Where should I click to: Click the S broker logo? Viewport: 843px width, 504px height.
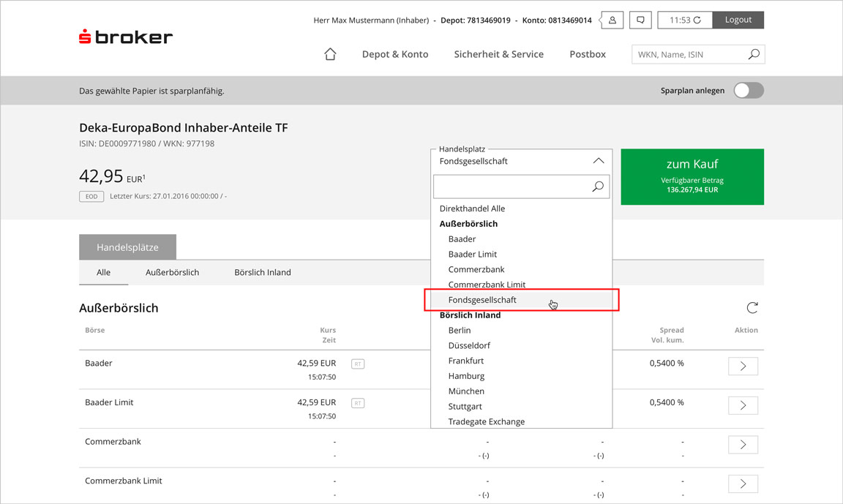click(126, 37)
